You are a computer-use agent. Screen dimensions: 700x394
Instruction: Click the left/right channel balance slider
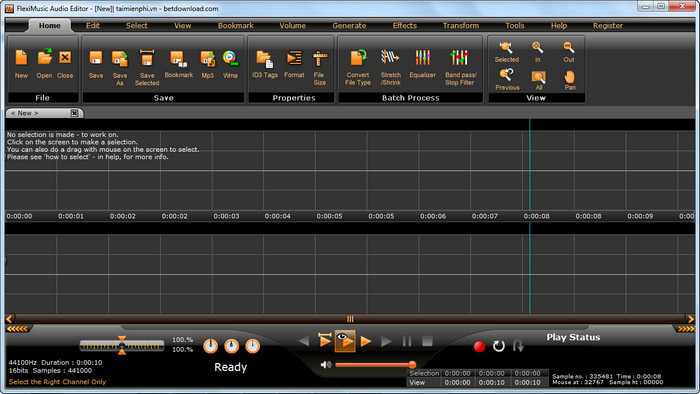(x=122, y=345)
